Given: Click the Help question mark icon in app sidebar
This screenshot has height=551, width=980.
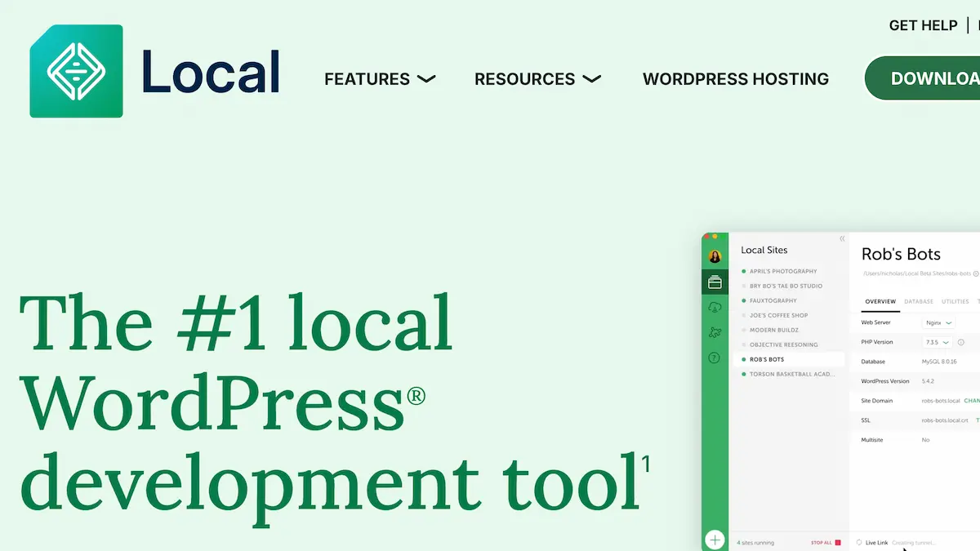Looking at the screenshot, I should coord(715,358).
